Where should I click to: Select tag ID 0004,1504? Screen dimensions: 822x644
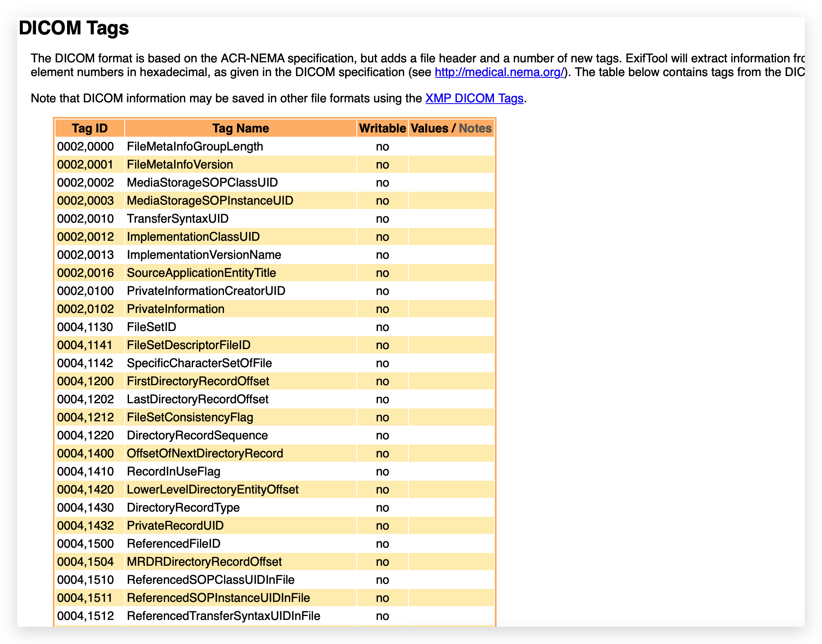tap(86, 562)
